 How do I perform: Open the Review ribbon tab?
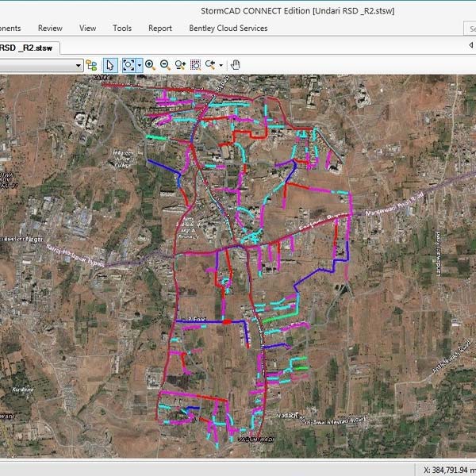(x=50, y=28)
